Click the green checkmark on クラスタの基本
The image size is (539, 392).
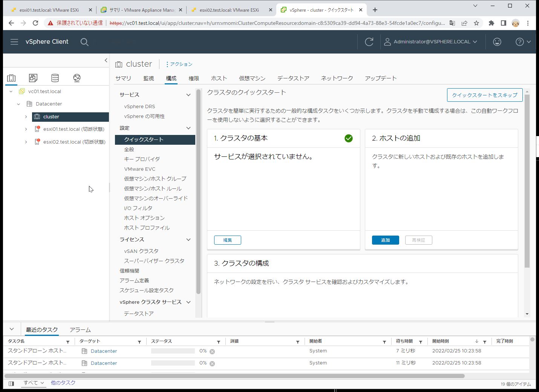(x=349, y=138)
